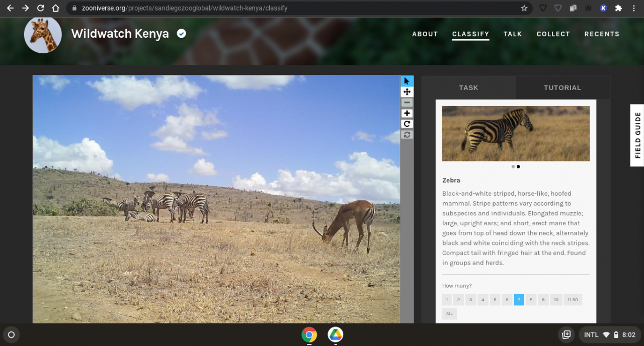Click the grid extension icon in toolbar
644x346 pixels.
(588, 8)
